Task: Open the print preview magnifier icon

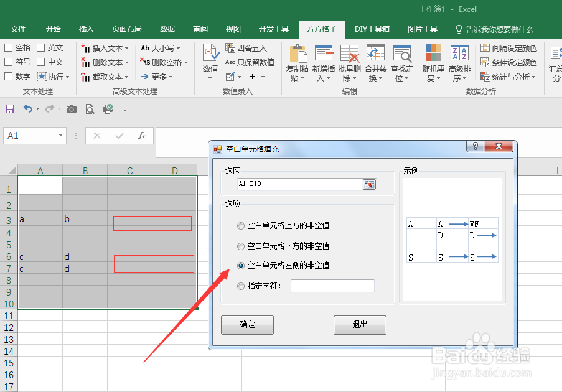Action: [x=90, y=109]
